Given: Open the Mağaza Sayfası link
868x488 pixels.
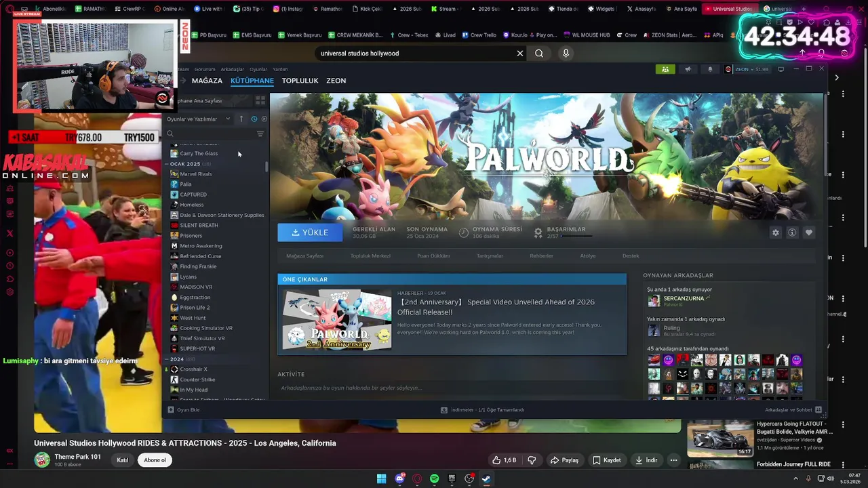Looking at the screenshot, I should tap(304, 256).
